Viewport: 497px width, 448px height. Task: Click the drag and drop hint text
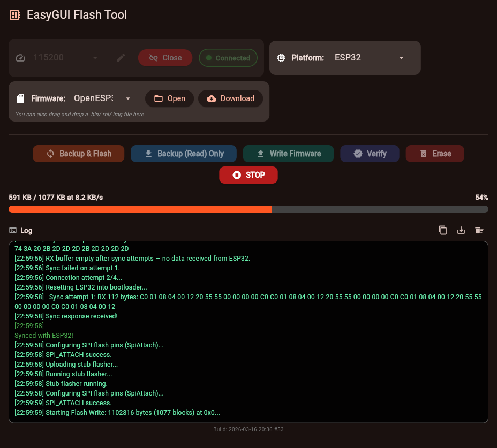pyautogui.click(x=80, y=115)
